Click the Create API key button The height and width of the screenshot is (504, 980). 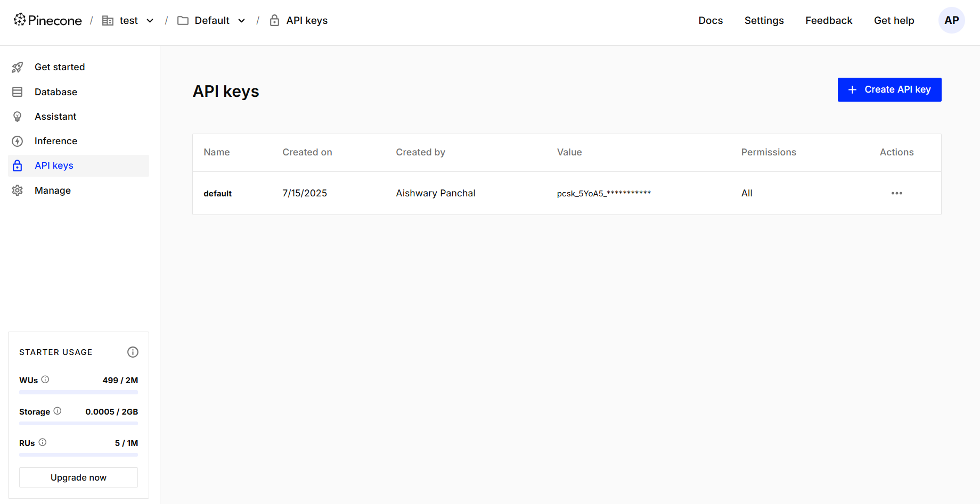[889, 89]
